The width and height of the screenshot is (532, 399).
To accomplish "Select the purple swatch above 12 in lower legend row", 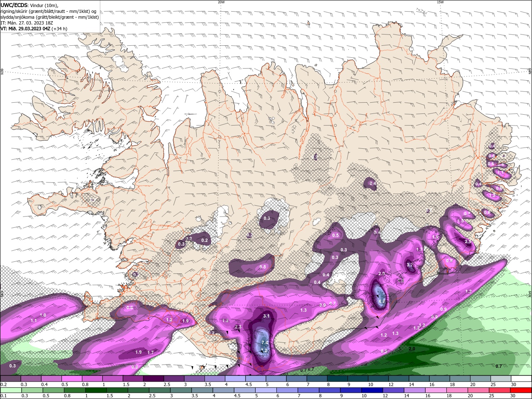I will click(393, 390).
